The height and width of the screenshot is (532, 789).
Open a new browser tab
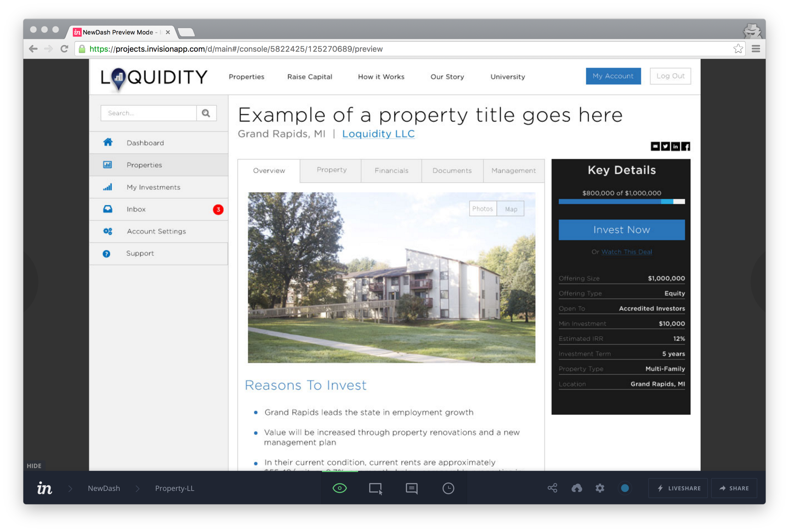pos(186,32)
